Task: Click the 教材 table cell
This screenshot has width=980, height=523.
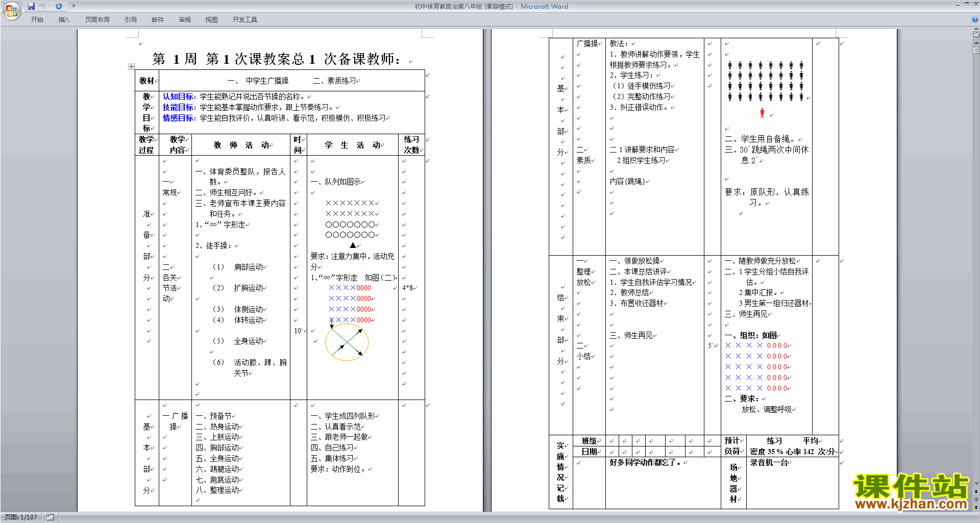Action: pyautogui.click(x=147, y=81)
